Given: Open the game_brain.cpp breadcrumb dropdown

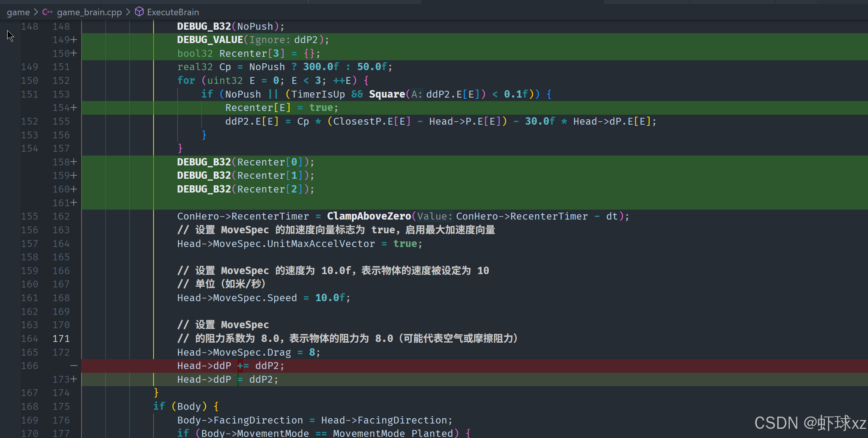Looking at the screenshot, I should (x=89, y=12).
